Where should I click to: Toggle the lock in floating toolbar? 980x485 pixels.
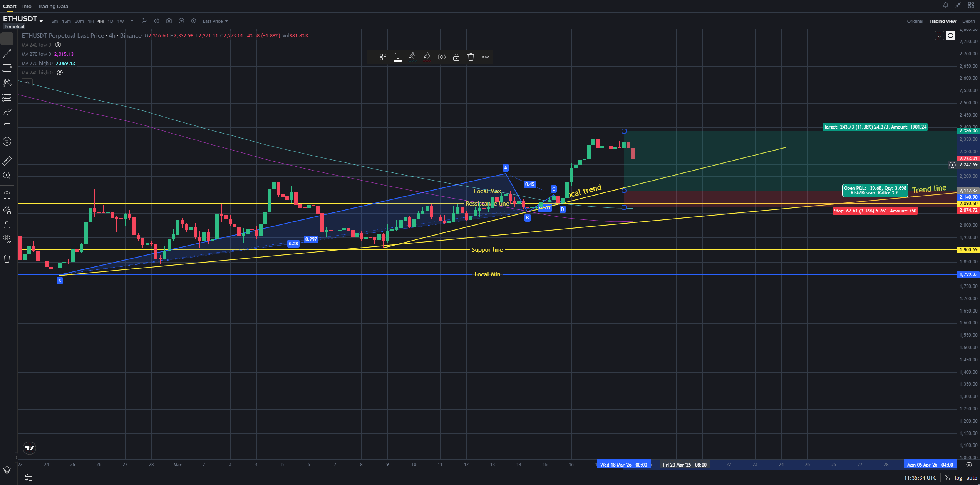click(x=456, y=57)
